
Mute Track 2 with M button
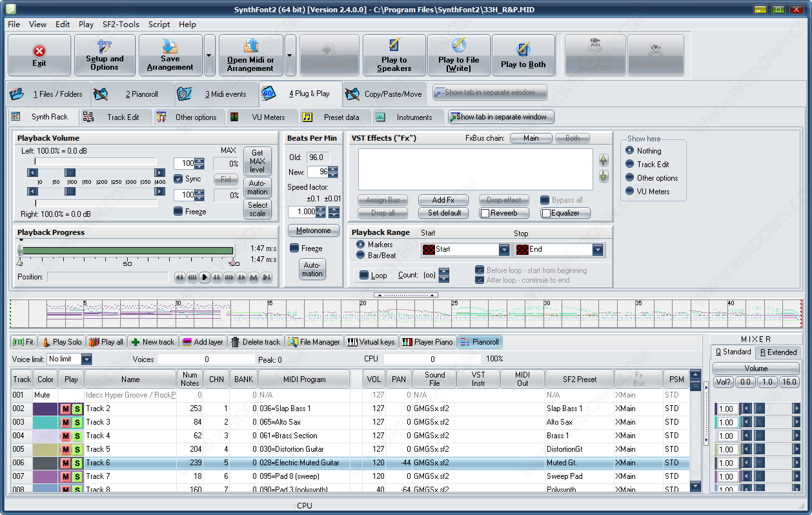coord(65,409)
